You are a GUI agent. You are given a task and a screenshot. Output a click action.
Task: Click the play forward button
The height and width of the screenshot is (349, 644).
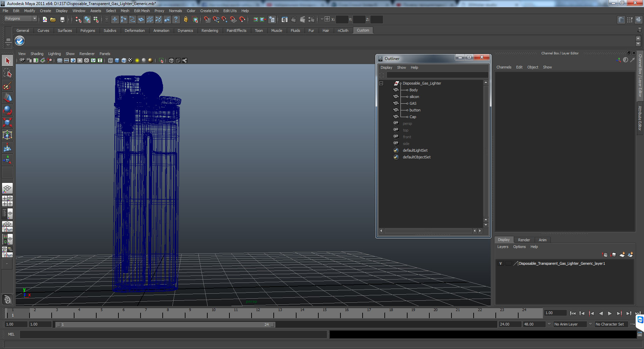[x=610, y=313]
